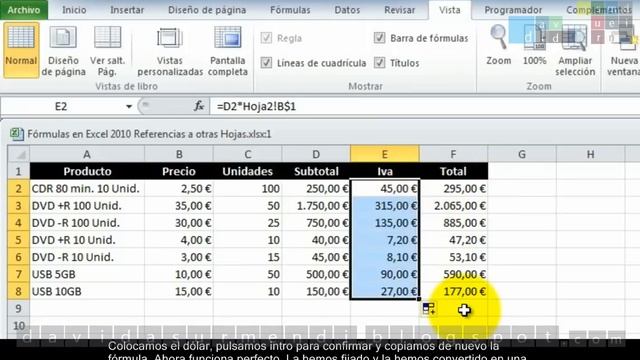Click the Precio header cell

click(x=179, y=171)
